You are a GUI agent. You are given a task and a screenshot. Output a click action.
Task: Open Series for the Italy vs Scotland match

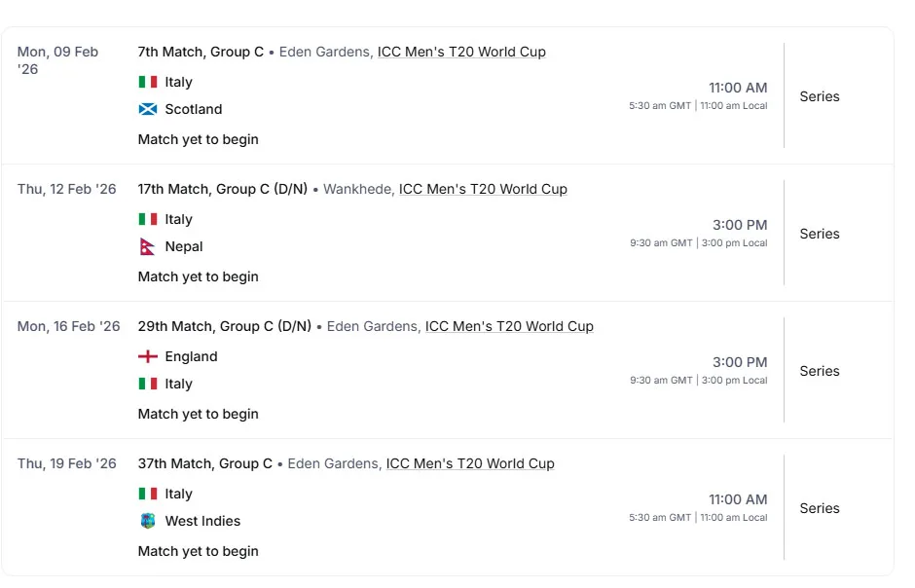click(x=820, y=97)
